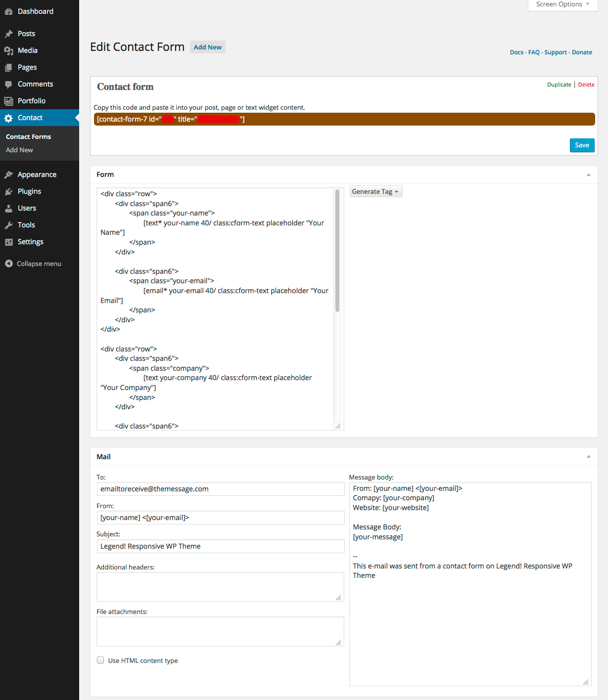Open the Generate Tag dropdown

376,191
